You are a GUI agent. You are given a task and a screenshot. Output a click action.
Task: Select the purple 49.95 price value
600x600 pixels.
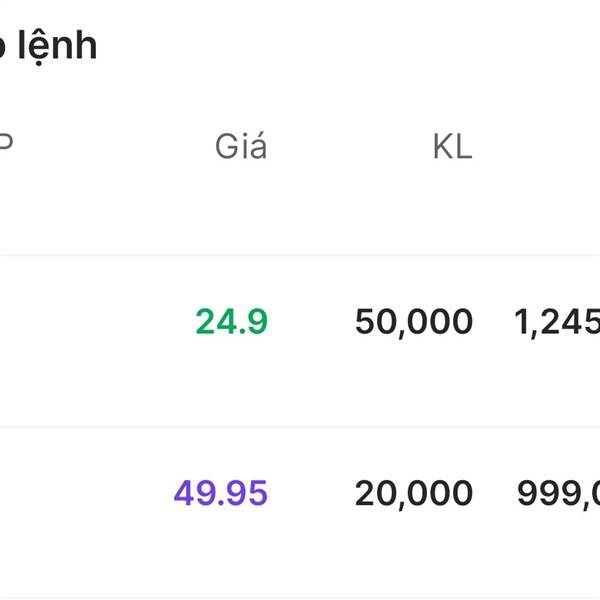coord(220,493)
